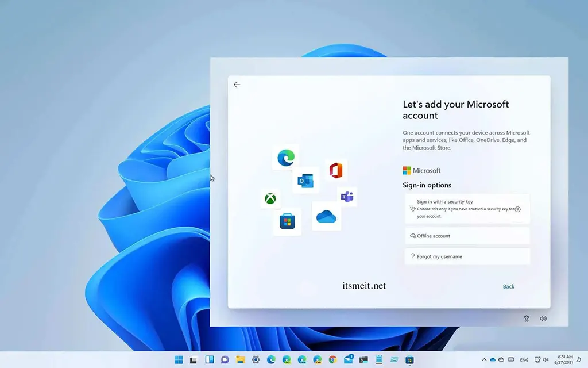The image size is (588, 368).
Task: Expand hidden icons in the system tray
Action: coord(484,361)
